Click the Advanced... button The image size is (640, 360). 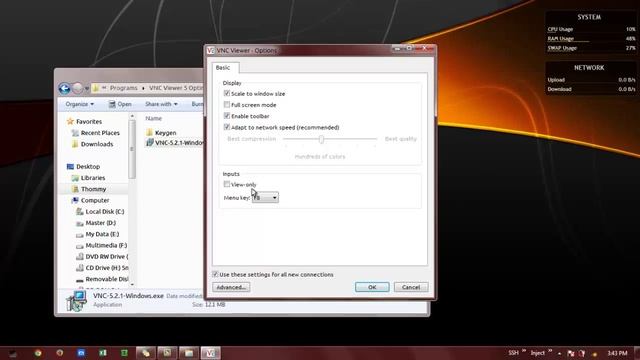click(231, 287)
